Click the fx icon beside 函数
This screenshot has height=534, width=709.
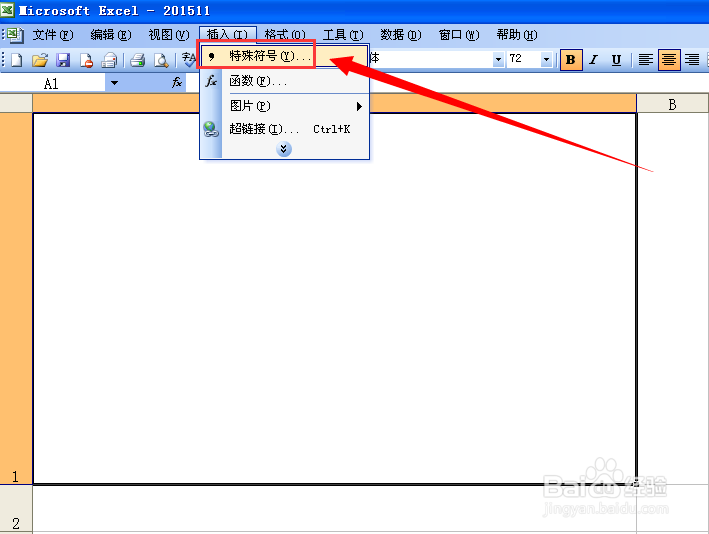[211, 81]
